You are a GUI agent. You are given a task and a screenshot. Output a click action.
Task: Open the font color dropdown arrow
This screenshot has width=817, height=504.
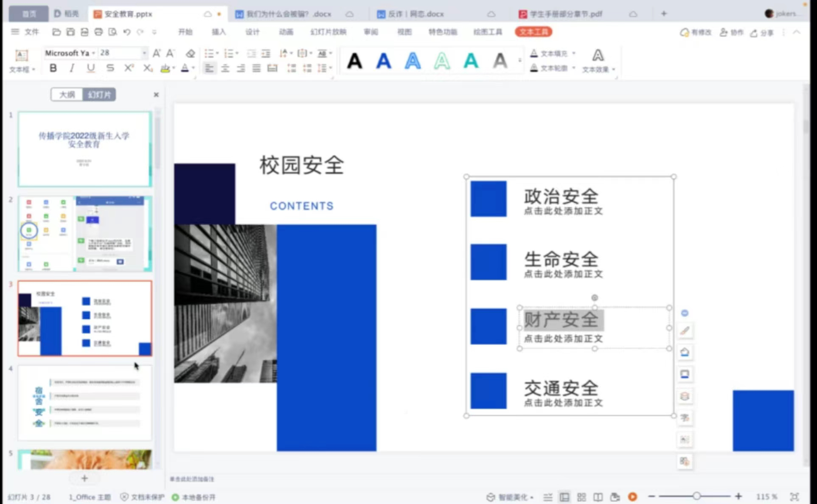click(x=193, y=68)
